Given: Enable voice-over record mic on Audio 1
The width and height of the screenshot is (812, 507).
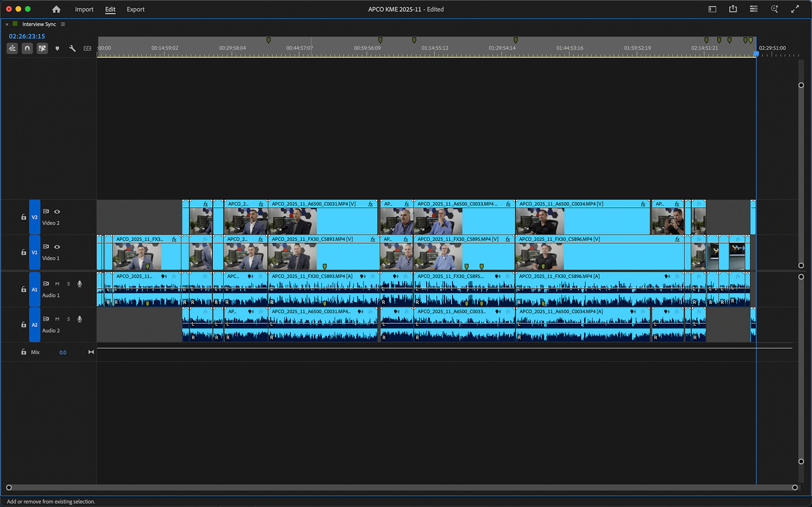Looking at the screenshot, I should (x=80, y=284).
